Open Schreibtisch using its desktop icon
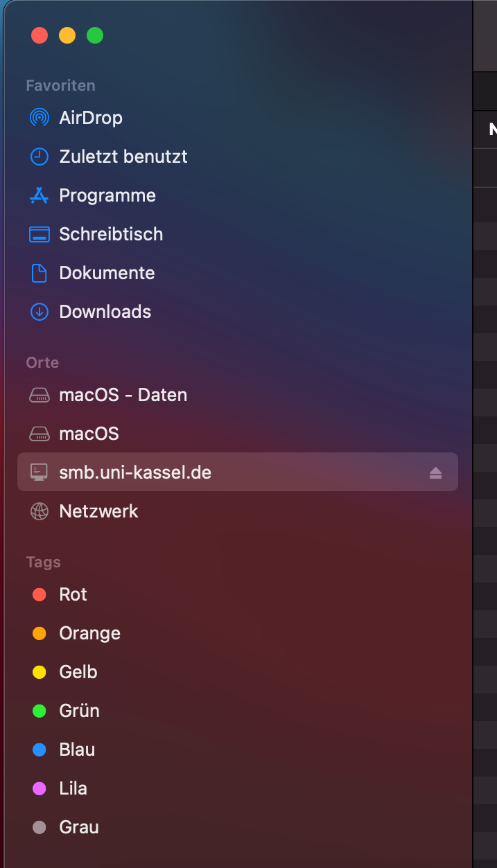The image size is (497, 868). click(40, 234)
